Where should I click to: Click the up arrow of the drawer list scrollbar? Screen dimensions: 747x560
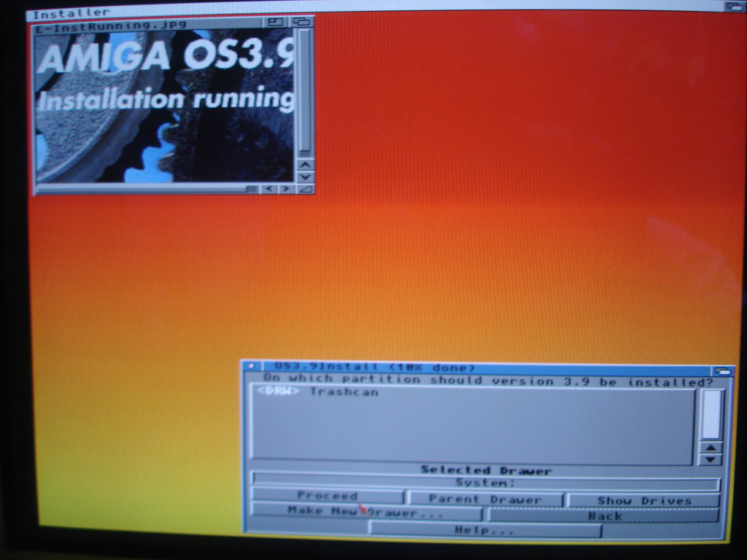click(x=711, y=448)
